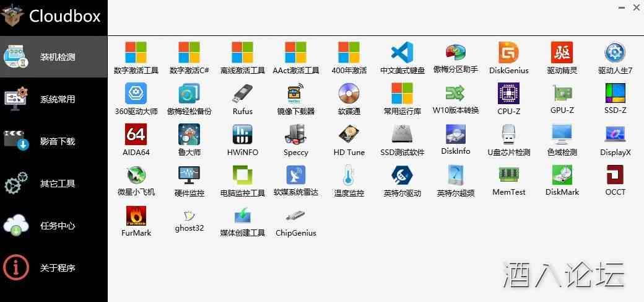Switch to 其它工具 category
The image size is (644, 302).
point(53,184)
